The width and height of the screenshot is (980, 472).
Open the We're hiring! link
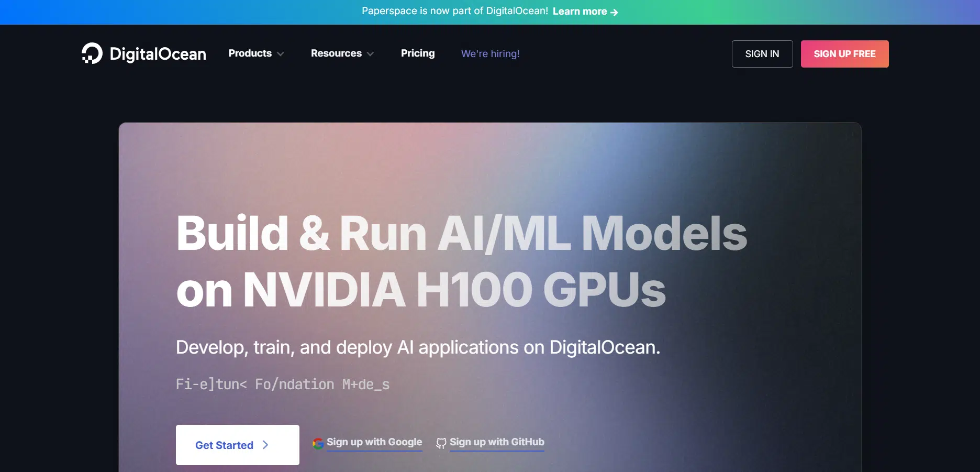[x=490, y=53]
